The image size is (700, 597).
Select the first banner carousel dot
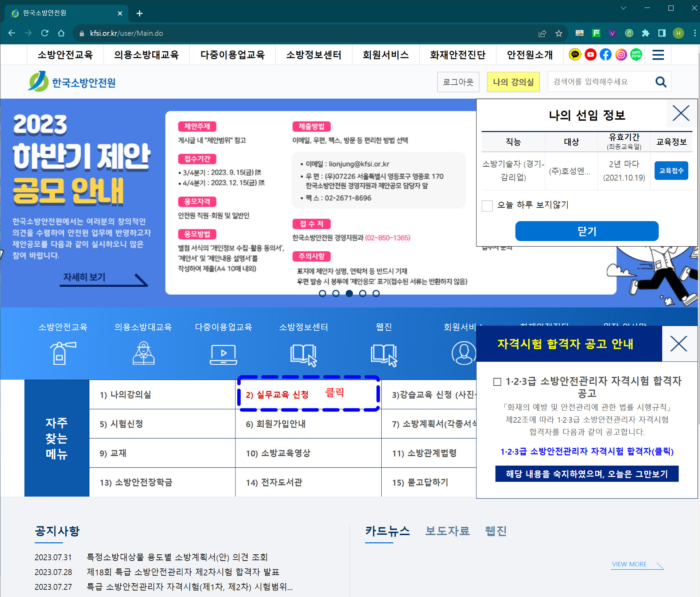click(x=322, y=294)
